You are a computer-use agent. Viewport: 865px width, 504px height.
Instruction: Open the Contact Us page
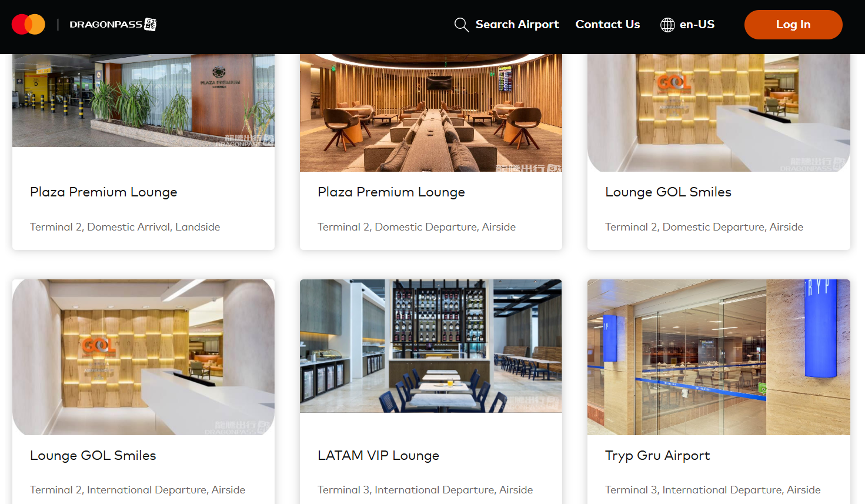(x=607, y=24)
